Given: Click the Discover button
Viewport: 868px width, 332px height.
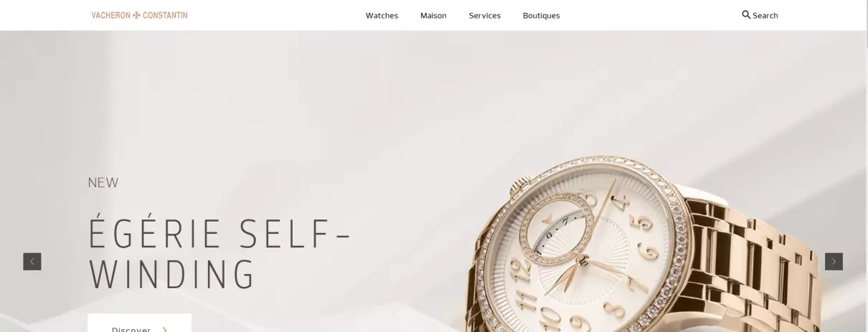Looking at the screenshot, I should tap(139, 323).
